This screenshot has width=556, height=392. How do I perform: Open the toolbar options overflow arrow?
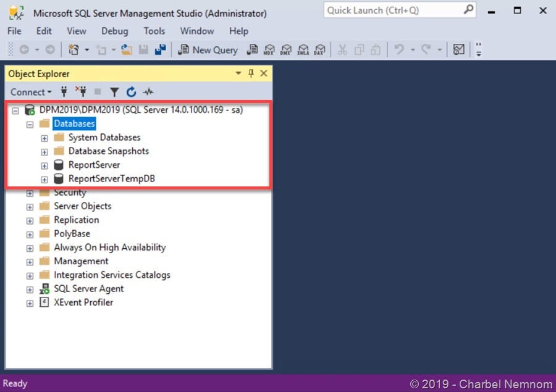pos(479,49)
